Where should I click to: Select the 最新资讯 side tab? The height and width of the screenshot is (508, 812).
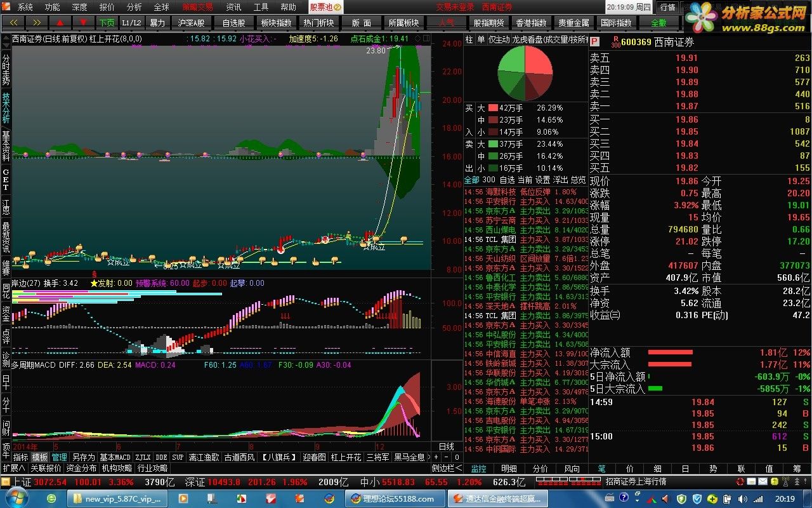point(6,236)
